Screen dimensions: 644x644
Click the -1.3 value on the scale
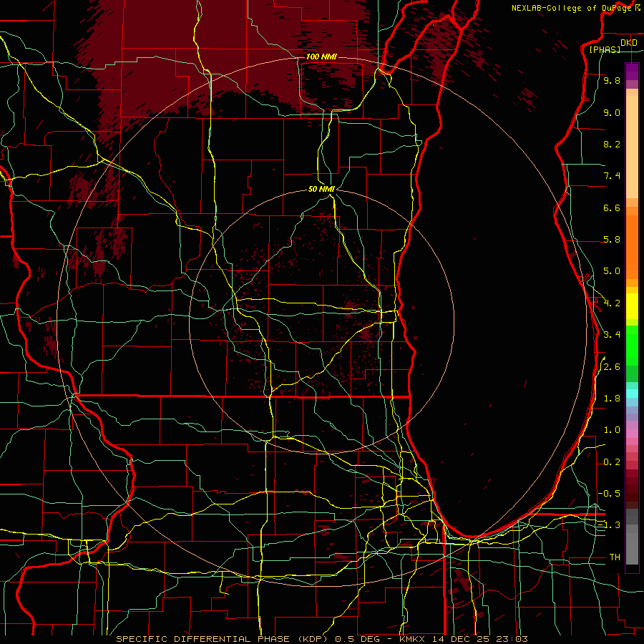tap(609, 525)
